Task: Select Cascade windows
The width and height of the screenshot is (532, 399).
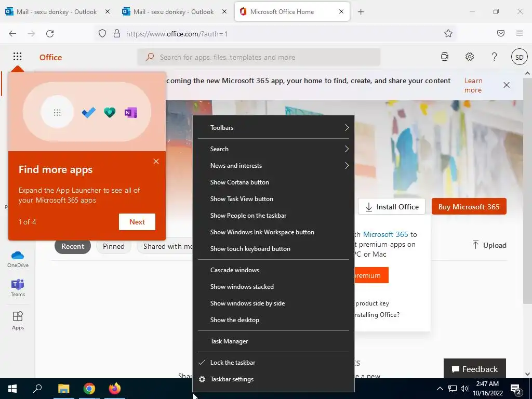Action: point(273,270)
